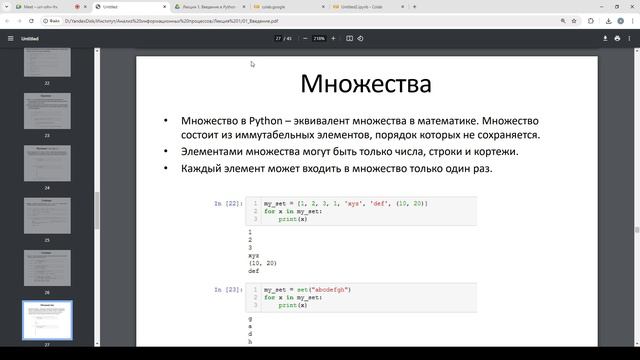Screen dimensions: 640x360
Task: Bookmark this page with the star icon
Action: pyautogui.click(x=574, y=21)
